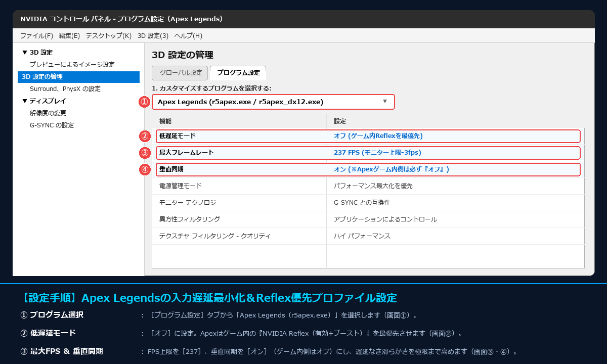Click the 設定 column header

point(455,121)
